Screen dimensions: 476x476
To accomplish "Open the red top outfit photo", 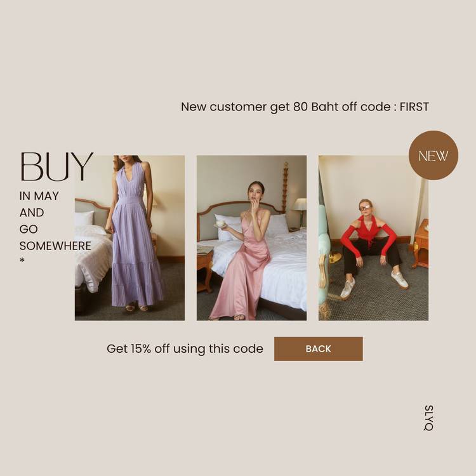I will [373, 238].
